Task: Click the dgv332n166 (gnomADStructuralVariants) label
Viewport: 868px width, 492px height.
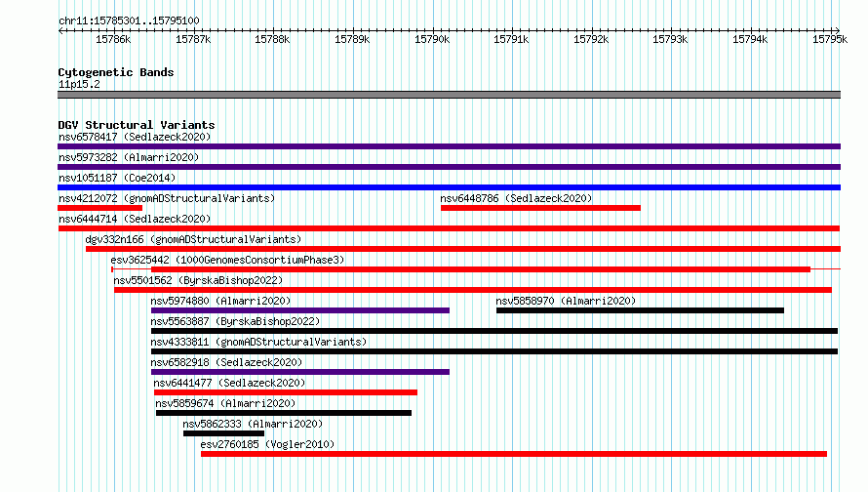Action: [x=193, y=239]
